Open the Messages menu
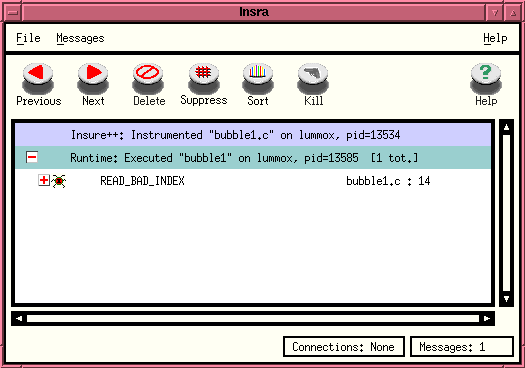 click(x=80, y=38)
